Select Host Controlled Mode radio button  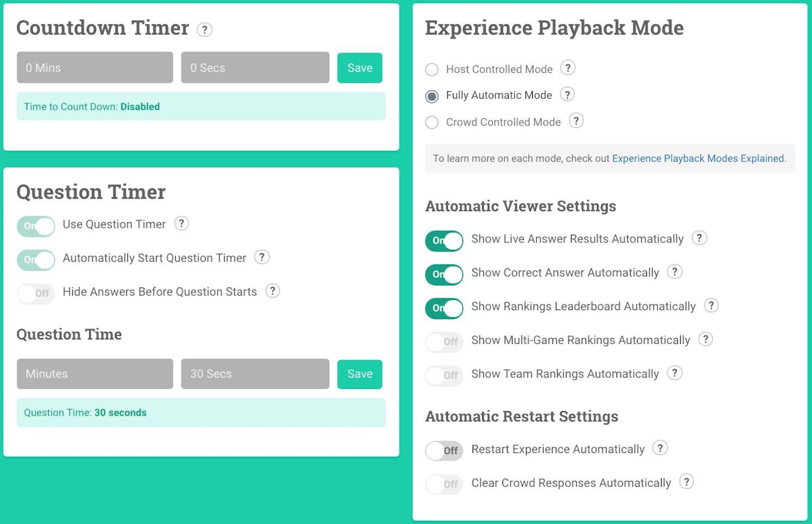[432, 70]
